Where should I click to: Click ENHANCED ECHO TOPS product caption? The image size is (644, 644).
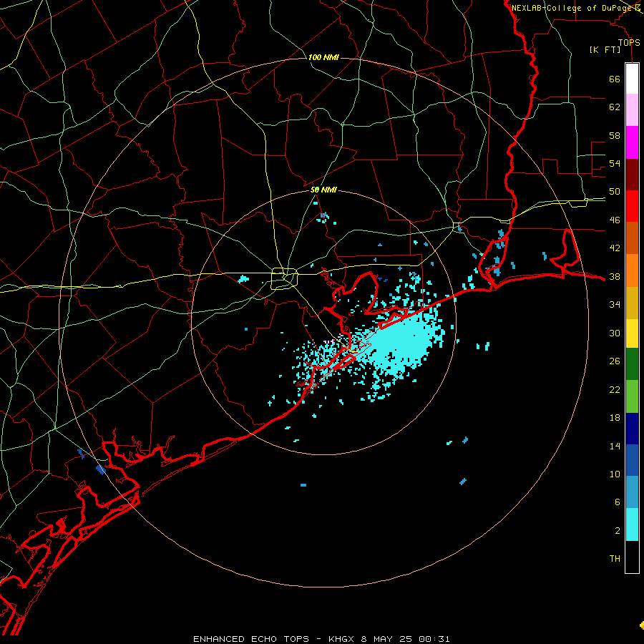click(251, 639)
